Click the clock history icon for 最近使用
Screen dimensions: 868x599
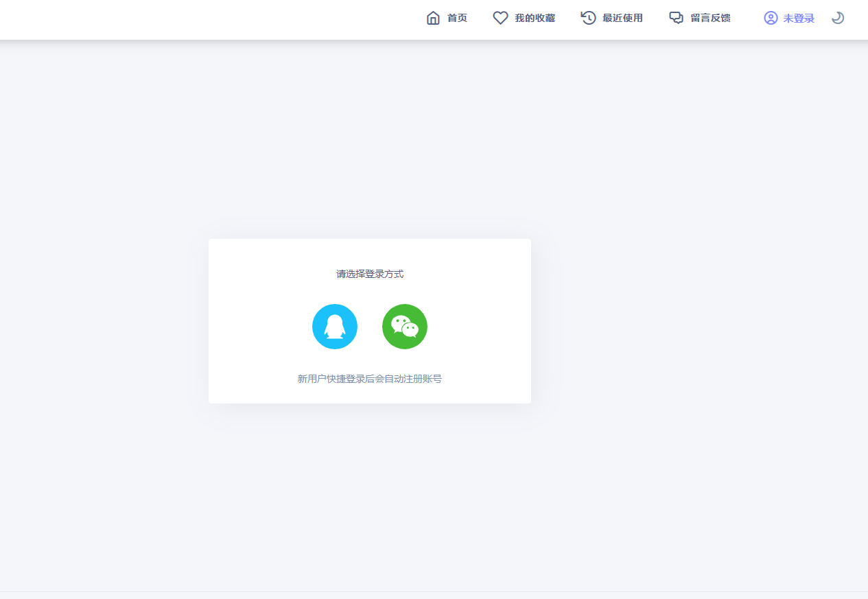point(588,18)
